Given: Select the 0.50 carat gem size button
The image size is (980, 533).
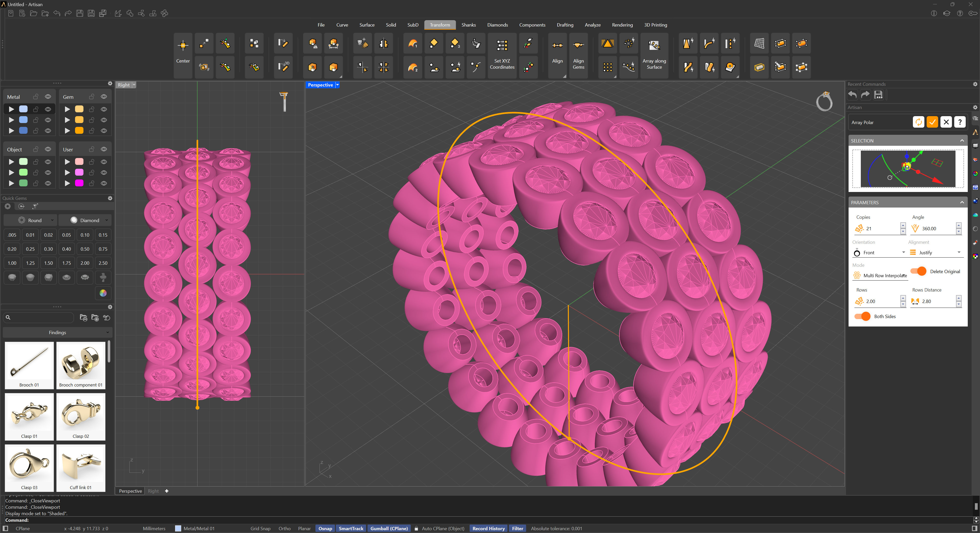Looking at the screenshot, I should pyautogui.click(x=85, y=249).
